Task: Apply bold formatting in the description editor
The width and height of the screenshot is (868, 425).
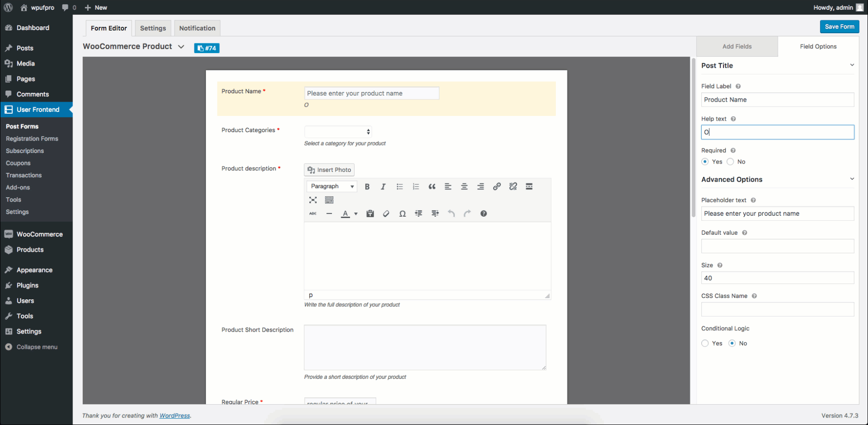Action: (x=367, y=187)
